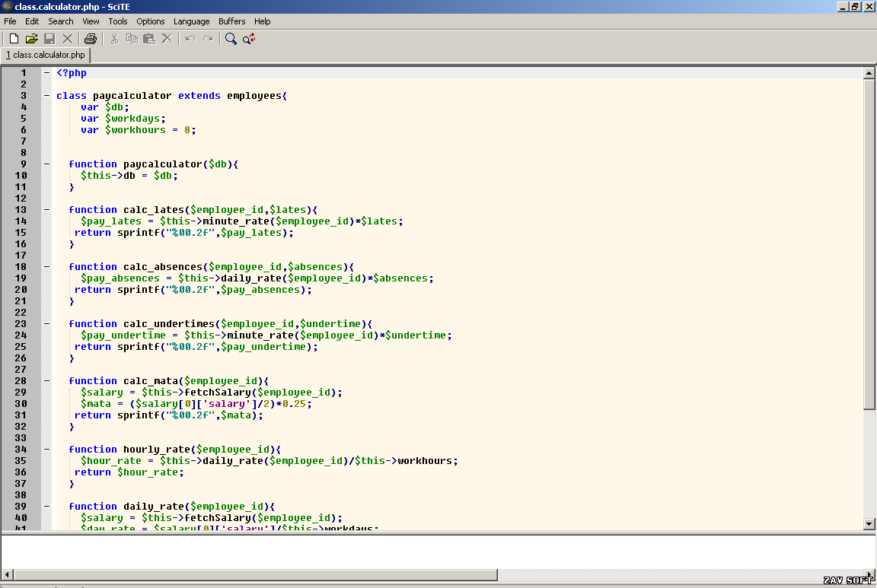Click the vertical scrollbar thumb

tap(869, 244)
